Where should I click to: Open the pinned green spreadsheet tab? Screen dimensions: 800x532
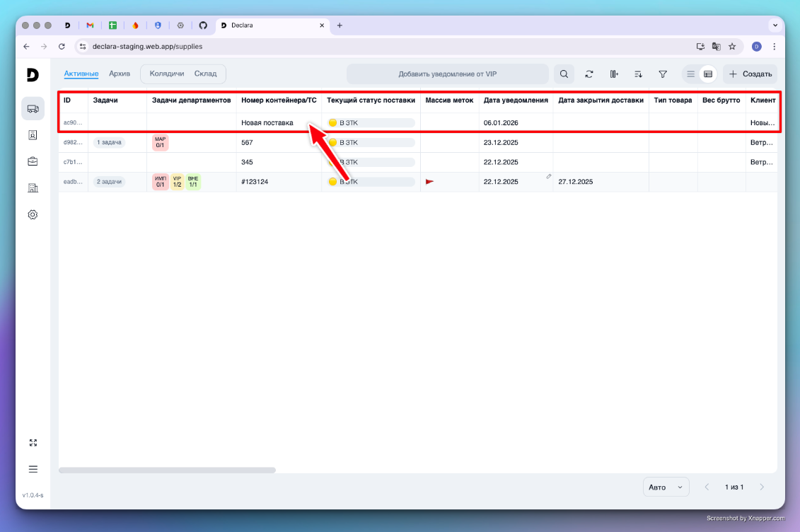click(x=112, y=25)
